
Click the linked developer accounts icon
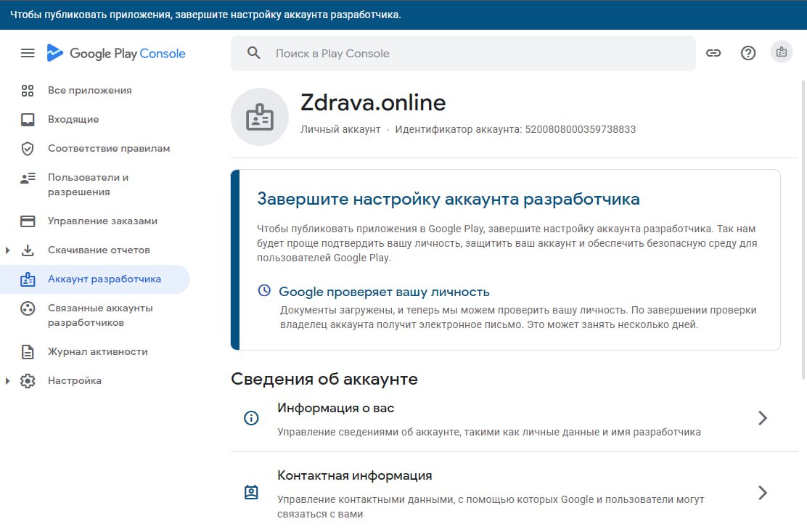[x=28, y=308]
